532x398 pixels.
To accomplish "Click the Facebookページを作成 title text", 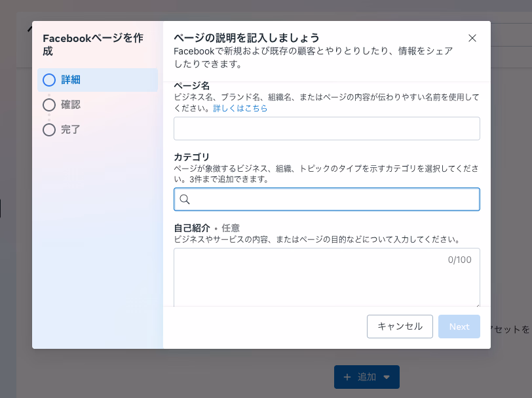I will 93,45.
